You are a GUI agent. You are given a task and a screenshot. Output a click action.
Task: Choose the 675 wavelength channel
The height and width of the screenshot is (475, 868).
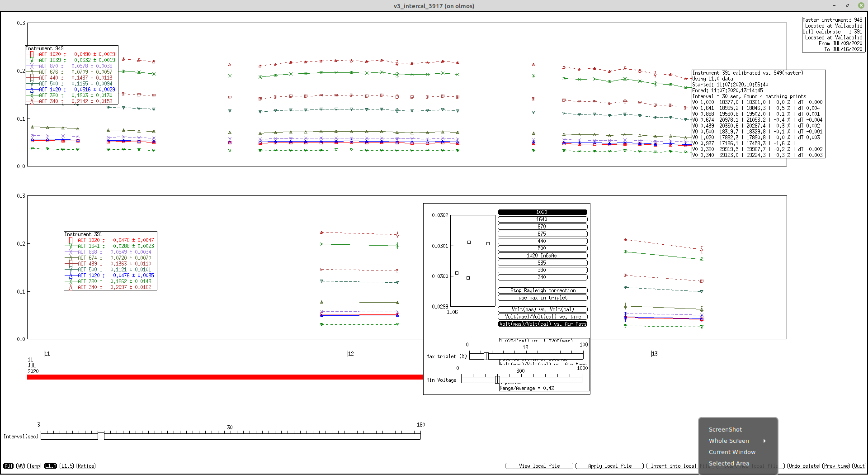pos(542,234)
